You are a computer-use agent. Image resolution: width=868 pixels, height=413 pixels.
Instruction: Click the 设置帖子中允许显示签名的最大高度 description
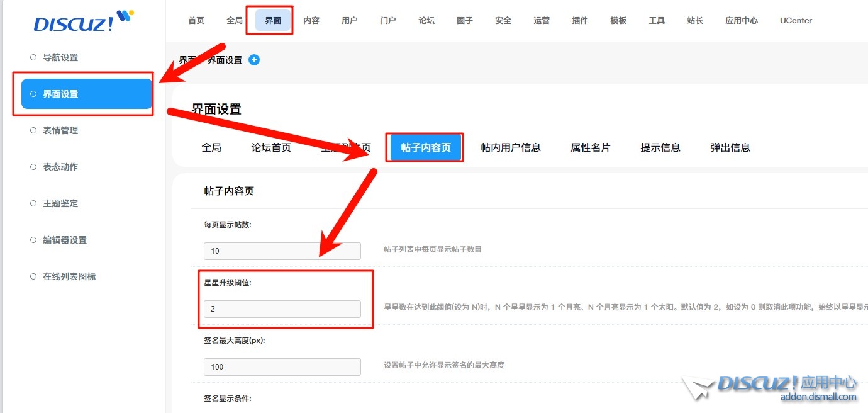tap(444, 365)
